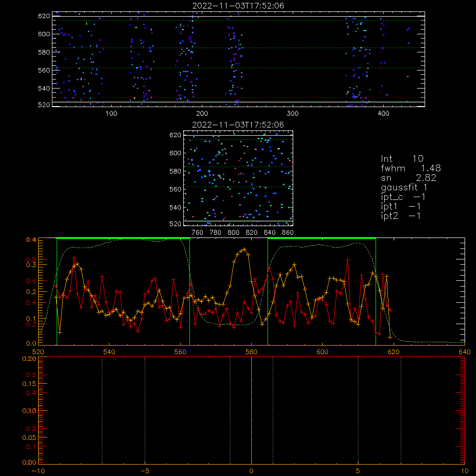Click x-axis label '580' of the line plot
476x476 pixels.
[251, 352]
